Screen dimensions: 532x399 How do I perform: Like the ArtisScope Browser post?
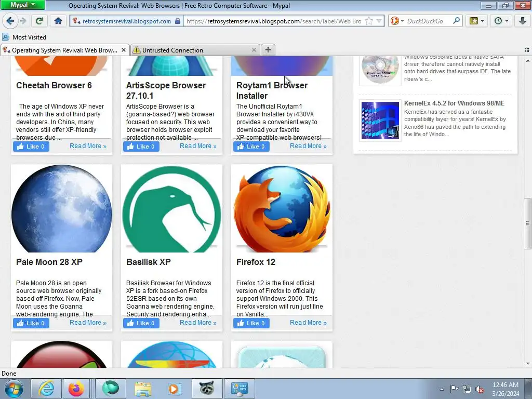coord(141,146)
